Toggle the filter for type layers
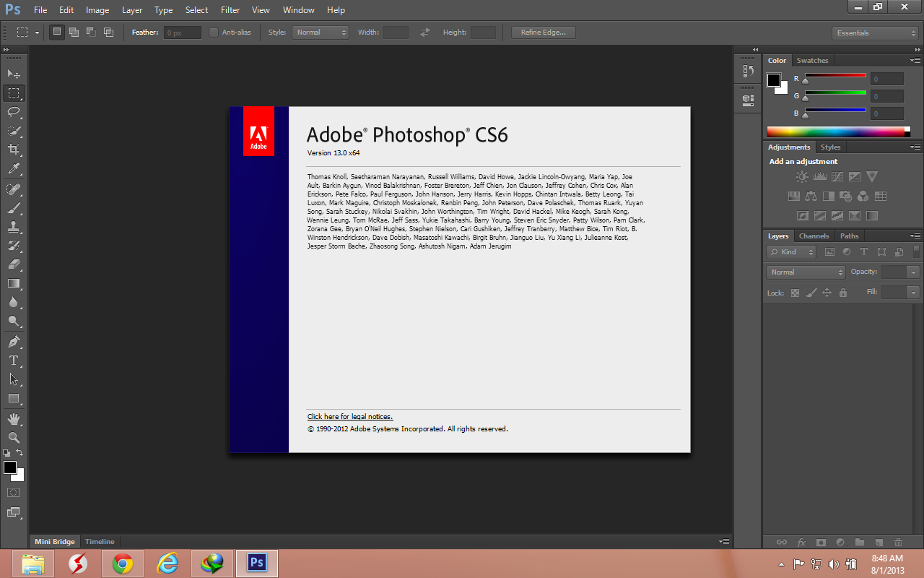The width and height of the screenshot is (924, 578). (x=864, y=252)
